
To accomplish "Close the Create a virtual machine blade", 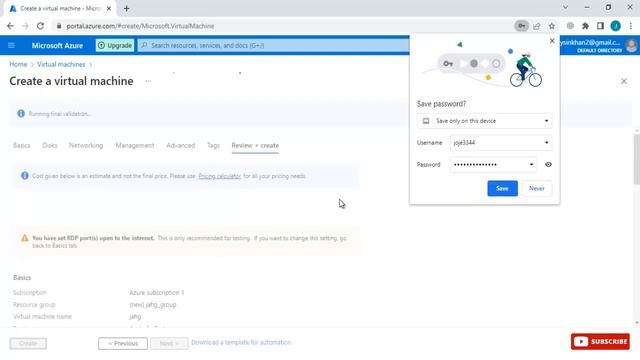I will tap(624, 81).
